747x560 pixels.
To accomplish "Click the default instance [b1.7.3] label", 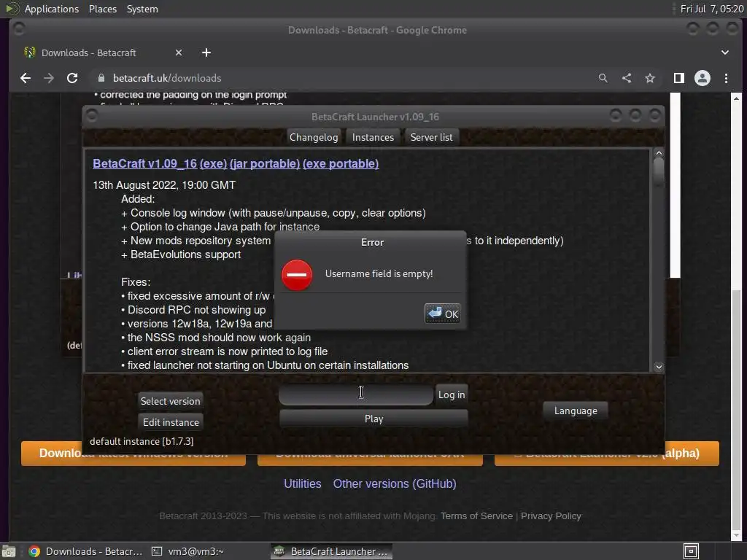I will pos(142,441).
